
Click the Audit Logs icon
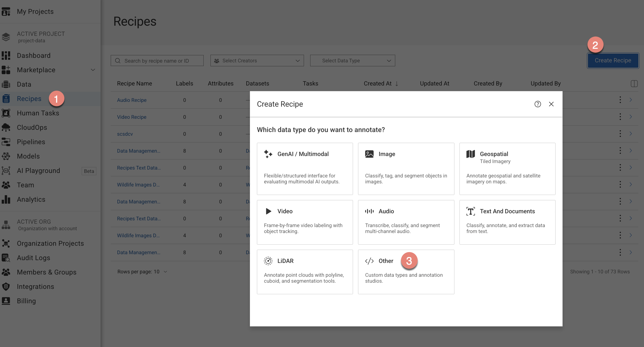coord(6,258)
